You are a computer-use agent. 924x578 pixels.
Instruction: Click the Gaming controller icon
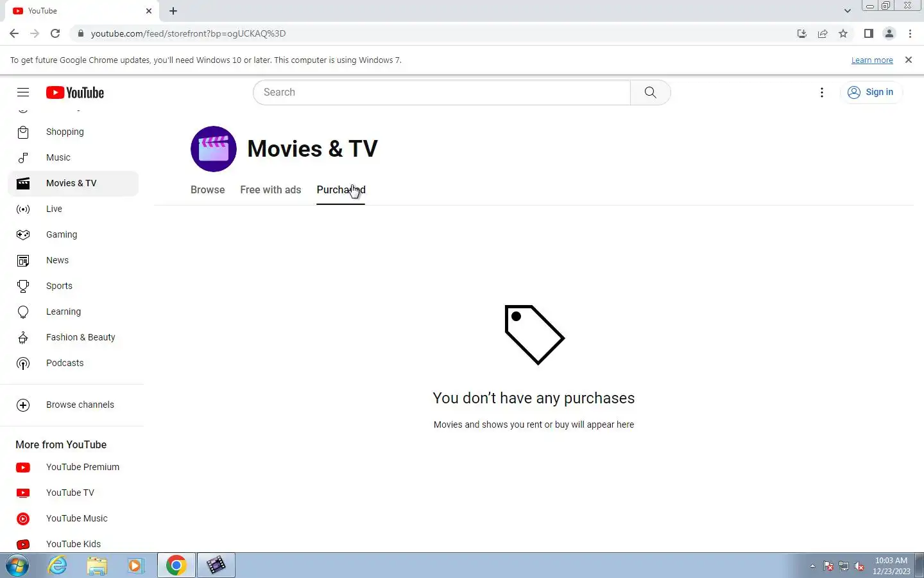(x=23, y=234)
